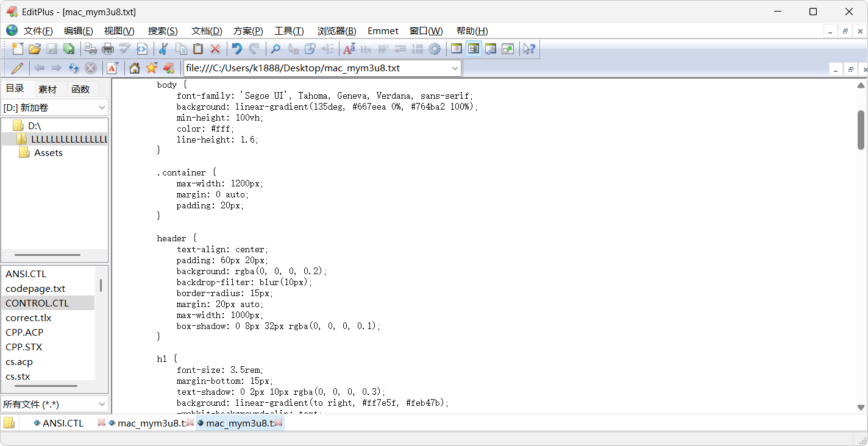Image resolution: width=868 pixels, height=446 pixels.
Task: Open the 所有文件 (*.*) file filter dropdown
Action: [x=55, y=404]
